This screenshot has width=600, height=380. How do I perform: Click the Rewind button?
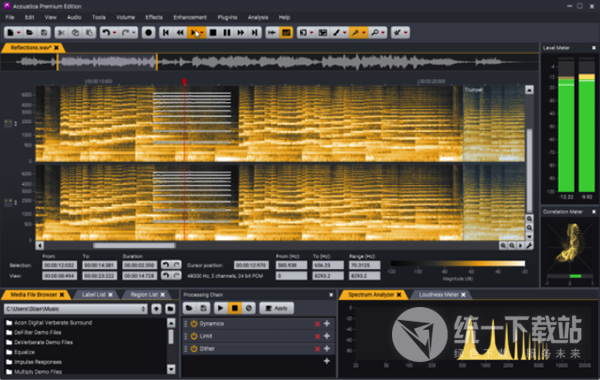180,33
